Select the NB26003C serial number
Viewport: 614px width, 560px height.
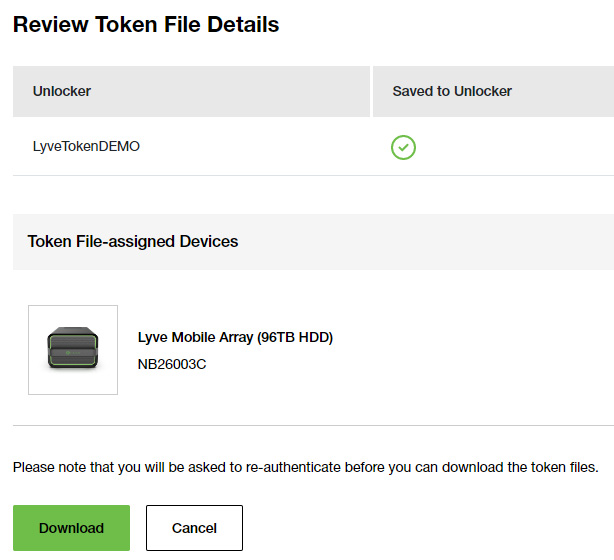172,364
